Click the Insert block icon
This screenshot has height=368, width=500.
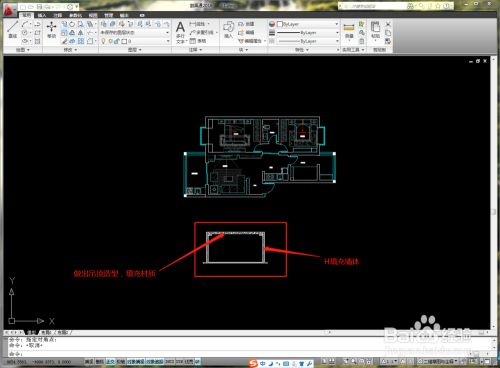228,29
